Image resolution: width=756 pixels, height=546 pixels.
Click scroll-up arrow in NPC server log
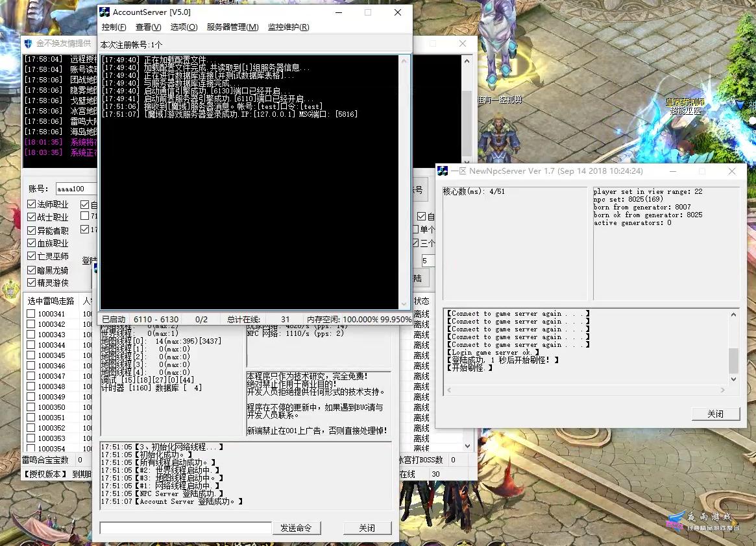[733, 315]
